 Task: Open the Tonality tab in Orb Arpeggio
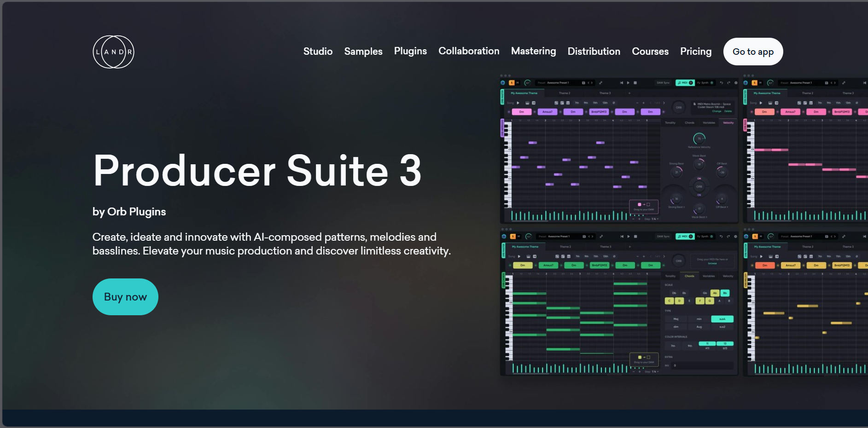click(670, 123)
